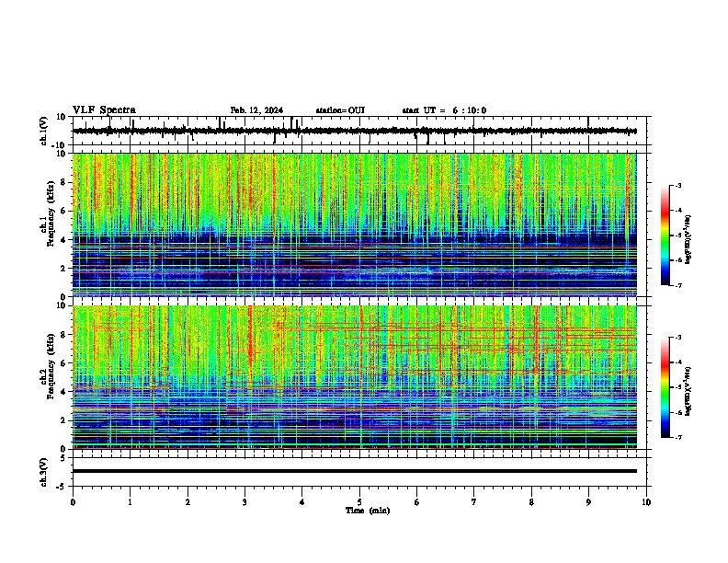Click the ch.1 colorbar log PSD label
Image resolution: width=728 pixels, height=563 pixels.
coord(688,239)
